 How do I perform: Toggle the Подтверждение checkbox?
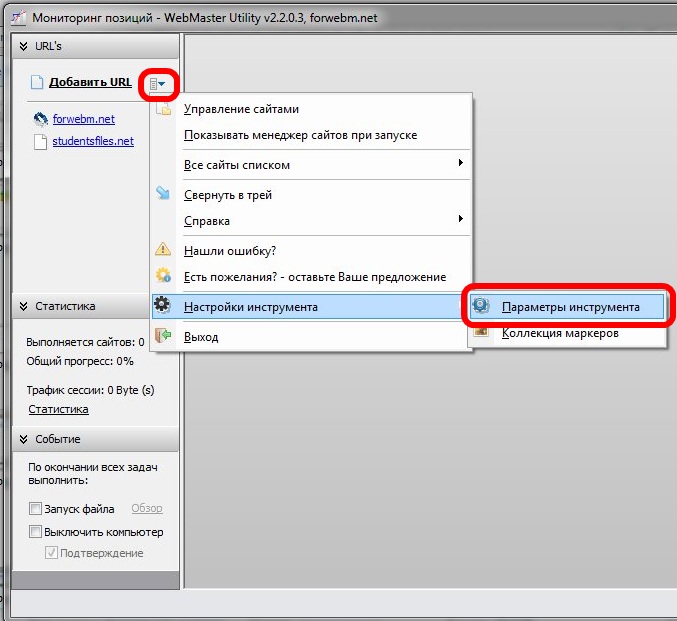click(x=51, y=553)
